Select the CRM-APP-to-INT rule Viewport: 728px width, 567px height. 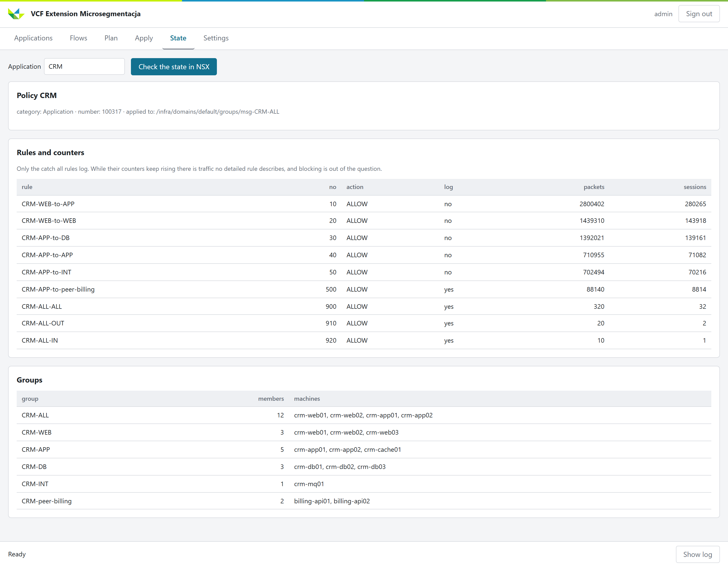click(x=364, y=272)
